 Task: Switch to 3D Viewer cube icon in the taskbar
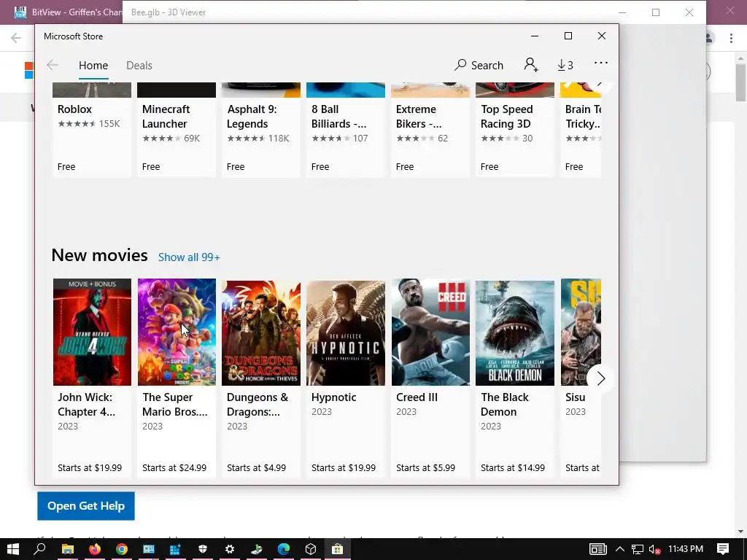(x=311, y=549)
